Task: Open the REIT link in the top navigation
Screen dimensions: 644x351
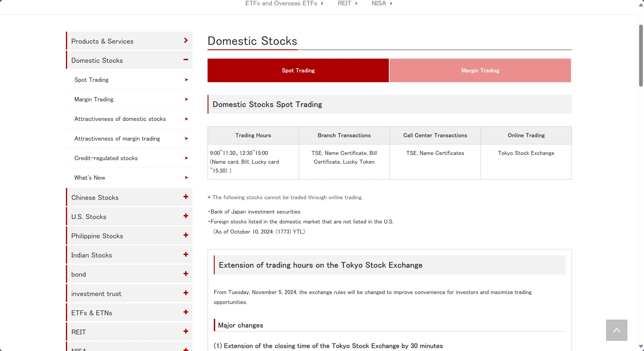Action: pyautogui.click(x=344, y=3)
